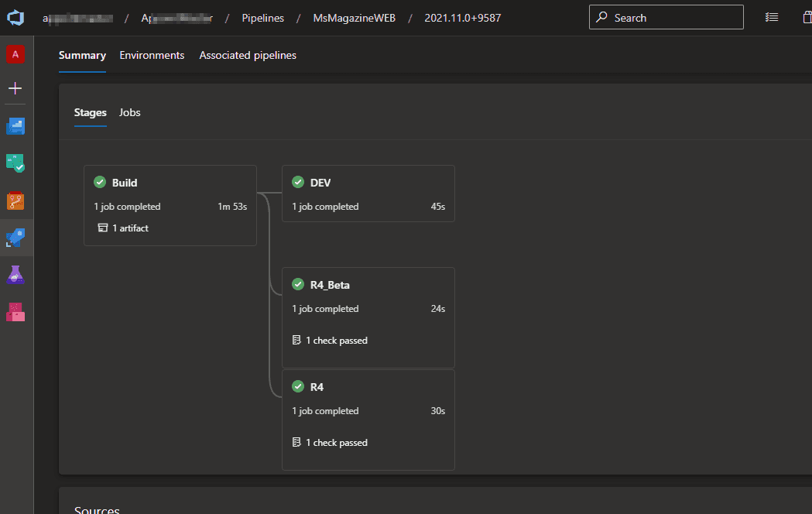Go to Pipelines via breadcrumb

262,17
